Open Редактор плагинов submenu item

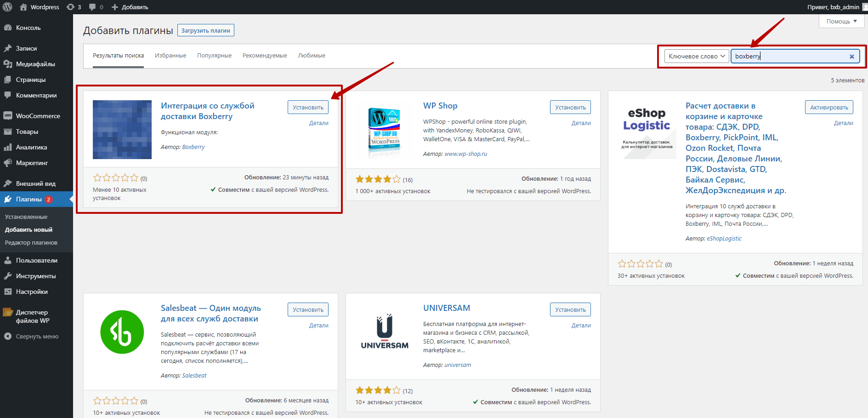pos(31,242)
